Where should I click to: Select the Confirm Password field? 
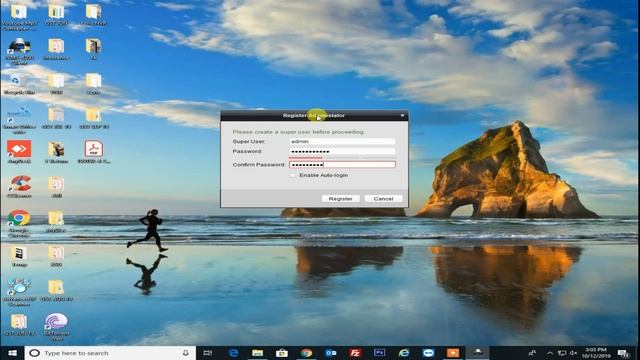pos(342,164)
